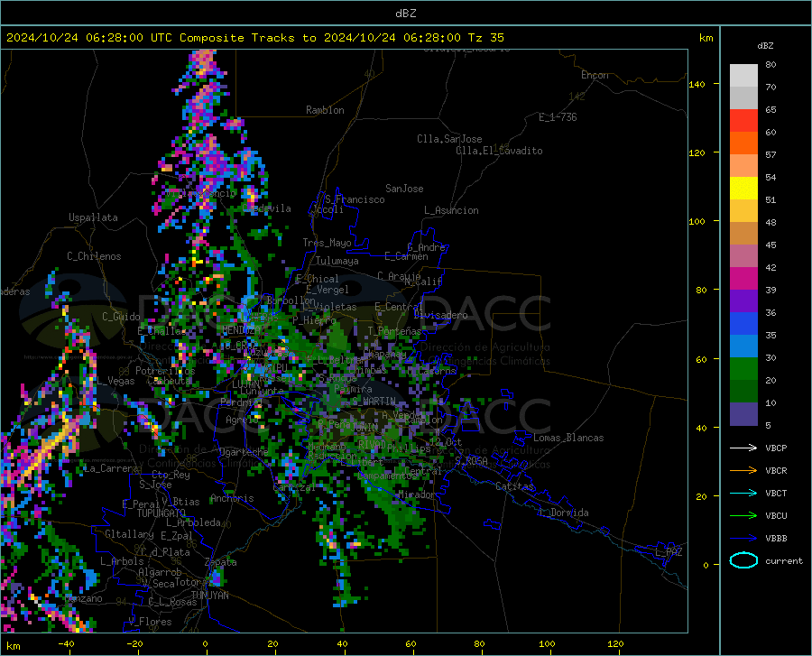Image resolution: width=812 pixels, height=656 pixels.
Task: Click the Ramblon label near map top
Action: [x=325, y=110]
